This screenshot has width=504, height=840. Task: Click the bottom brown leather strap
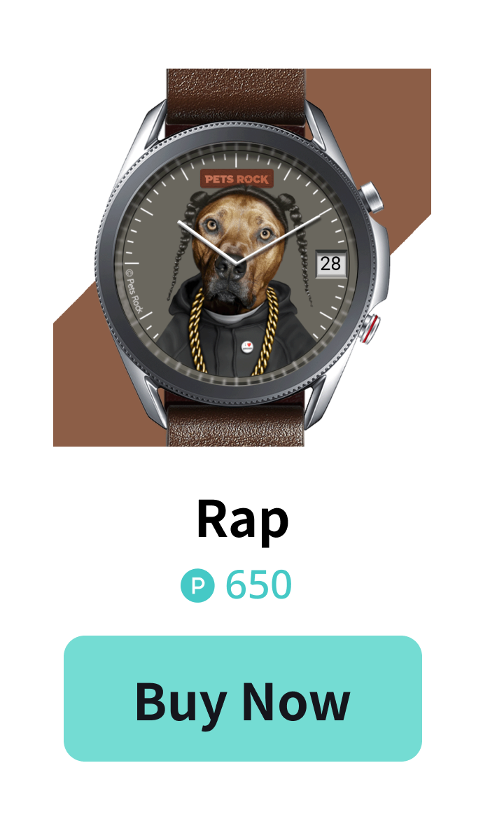coord(236,423)
